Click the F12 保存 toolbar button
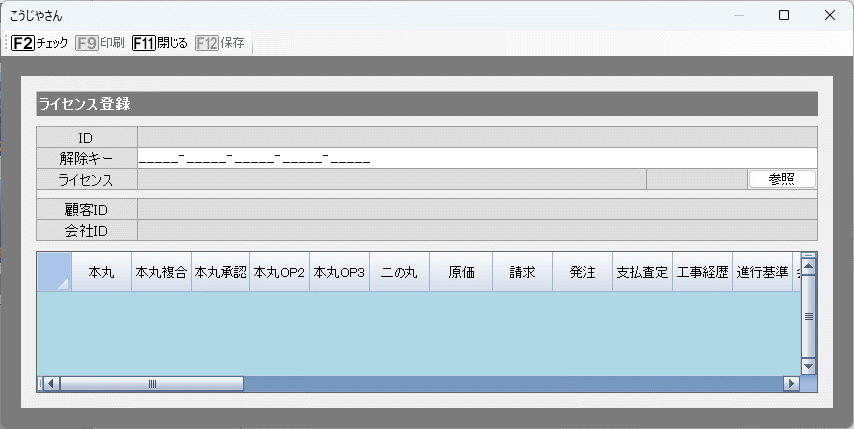854x429 pixels. click(220, 43)
